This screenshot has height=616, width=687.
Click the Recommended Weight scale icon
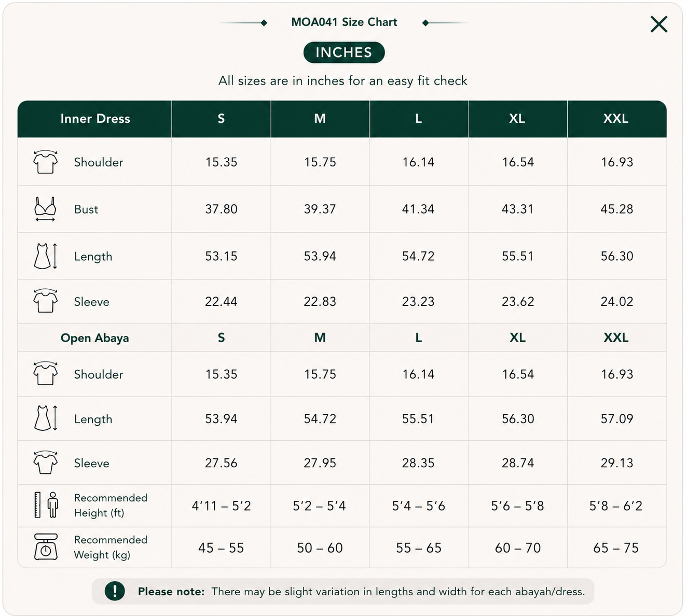46,547
